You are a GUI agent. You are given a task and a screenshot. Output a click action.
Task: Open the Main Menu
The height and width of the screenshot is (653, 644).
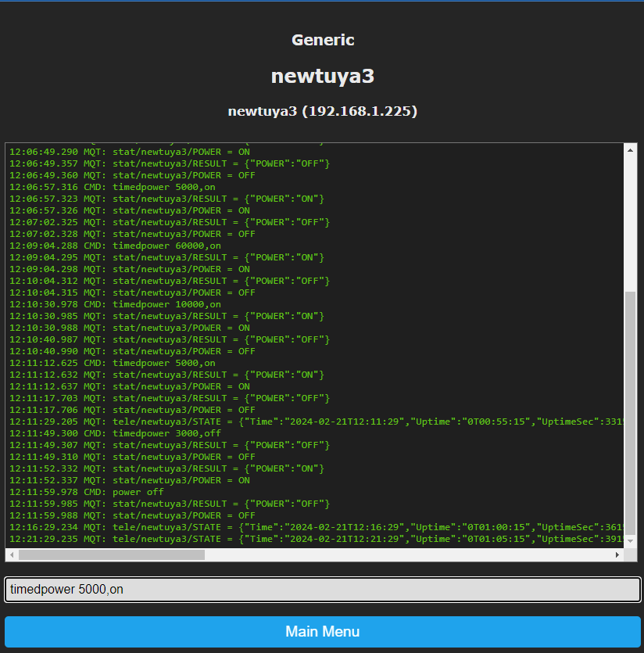click(322, 631)
